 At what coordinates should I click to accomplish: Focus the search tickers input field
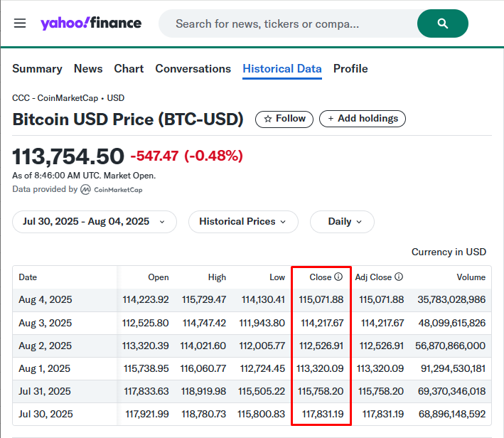tap(289, 23)
